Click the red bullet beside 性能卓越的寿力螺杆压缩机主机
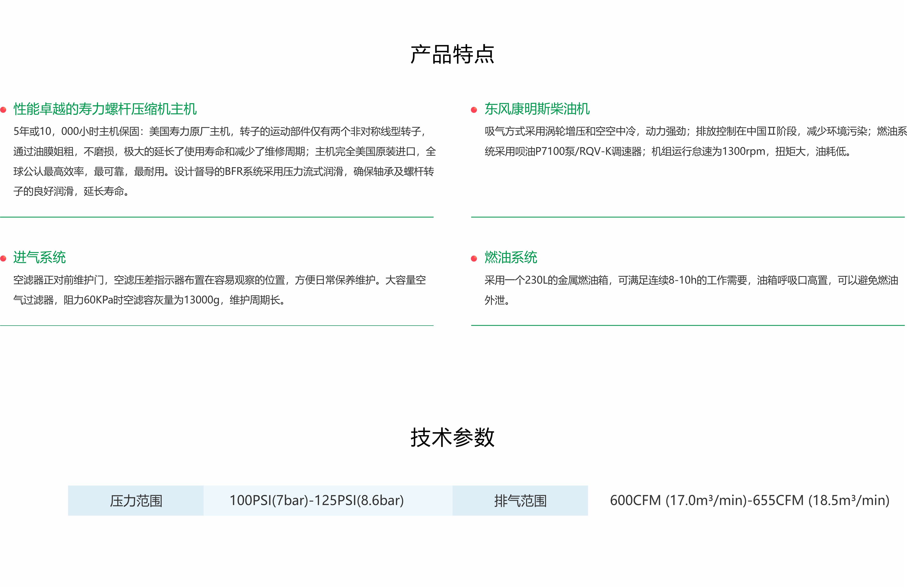Viewport: 907px width, 588px height. click(3, 110)
